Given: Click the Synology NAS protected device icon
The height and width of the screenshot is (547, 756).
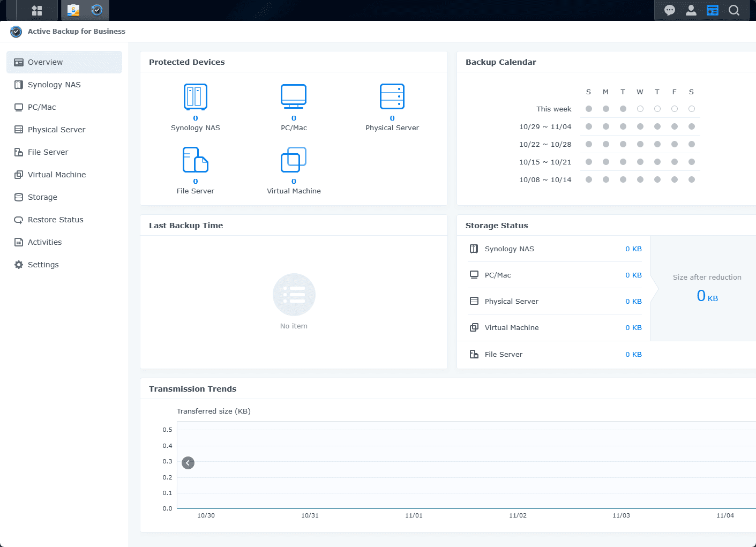Looking at the screenshot, I should coord(196,97).
